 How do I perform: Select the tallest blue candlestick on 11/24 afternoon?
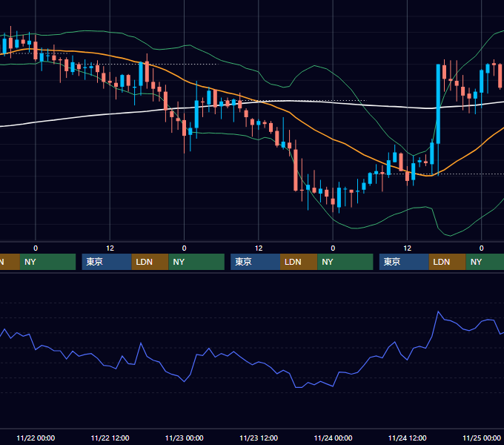(x=438, y=104)
